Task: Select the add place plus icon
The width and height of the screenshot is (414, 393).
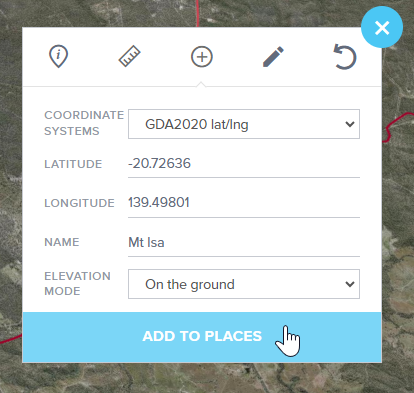Action: pos(202,57)
